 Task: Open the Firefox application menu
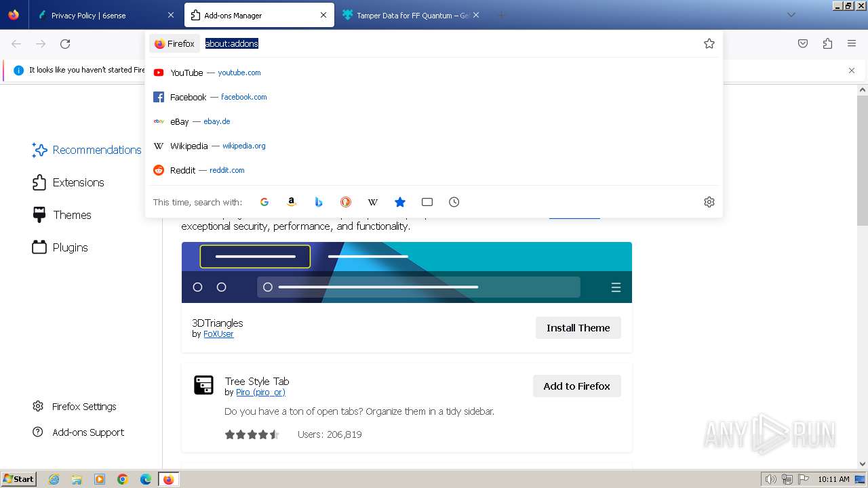click(852, 43)
